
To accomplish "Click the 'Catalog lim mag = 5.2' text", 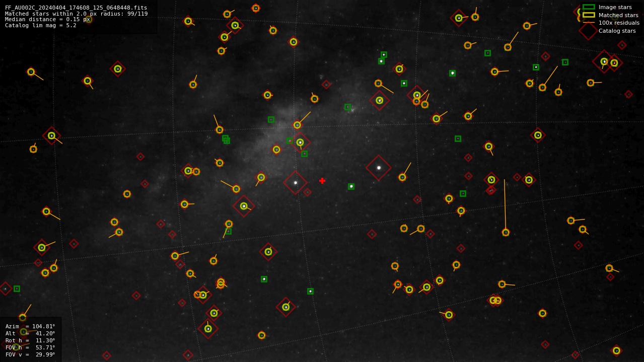I will (x=41, y=25).
